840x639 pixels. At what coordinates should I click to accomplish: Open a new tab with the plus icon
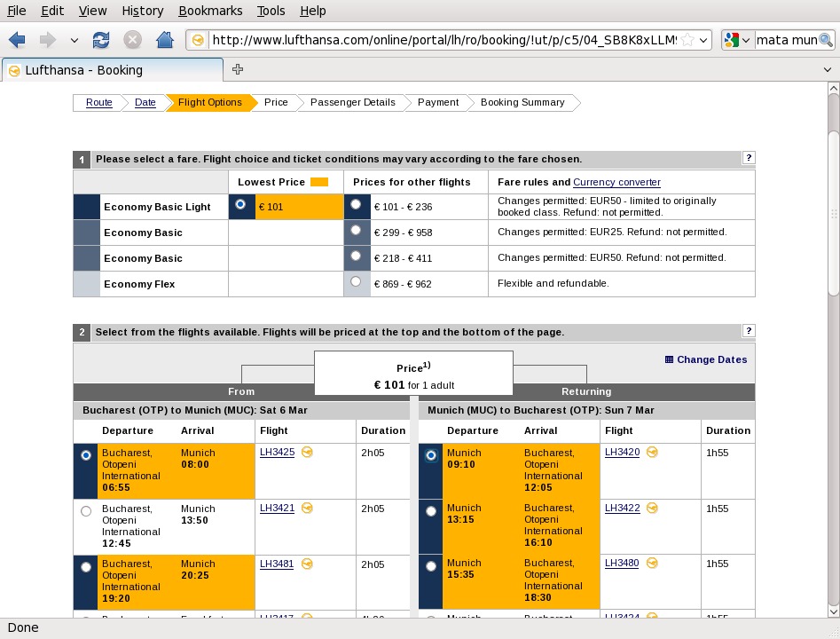[238, 69]
